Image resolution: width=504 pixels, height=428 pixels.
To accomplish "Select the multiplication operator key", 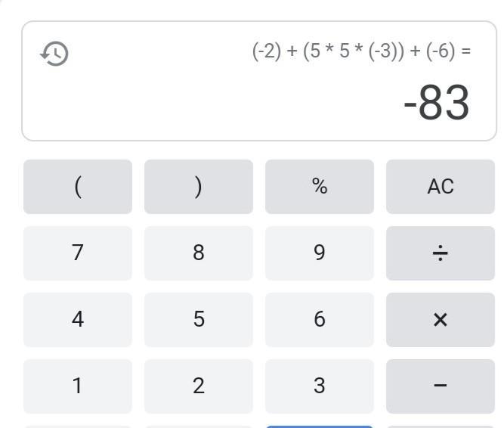I will click(x=441, y=320).
